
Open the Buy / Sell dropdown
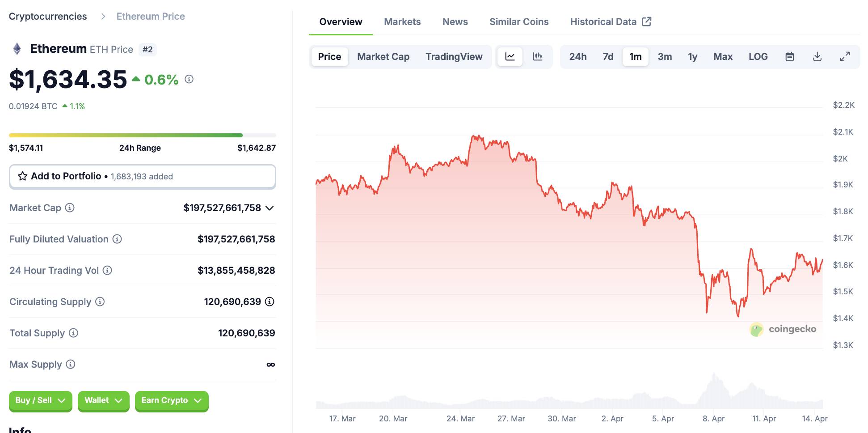[40, 401]
